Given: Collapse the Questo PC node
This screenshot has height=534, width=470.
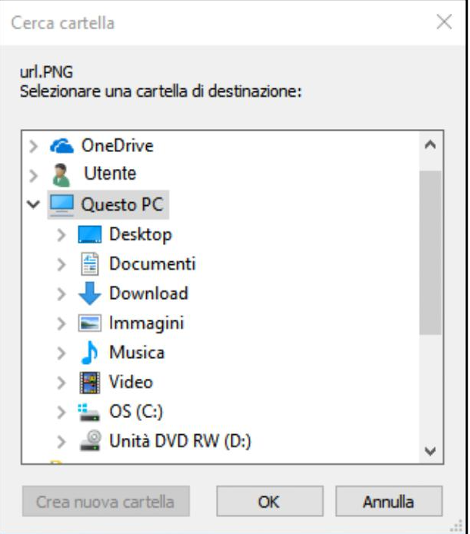Looking at the screenshot, I should (33, 204).
